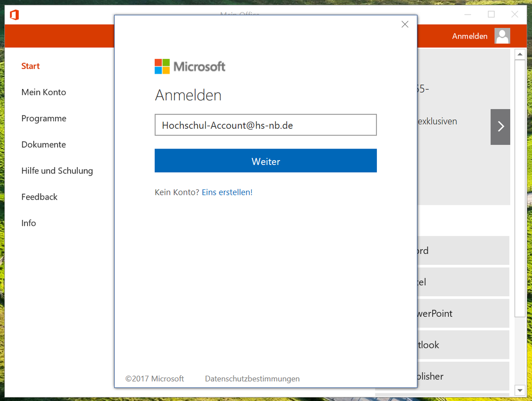Open the Outlook tile
The image size is (532, 401).
tap(463, 345)
